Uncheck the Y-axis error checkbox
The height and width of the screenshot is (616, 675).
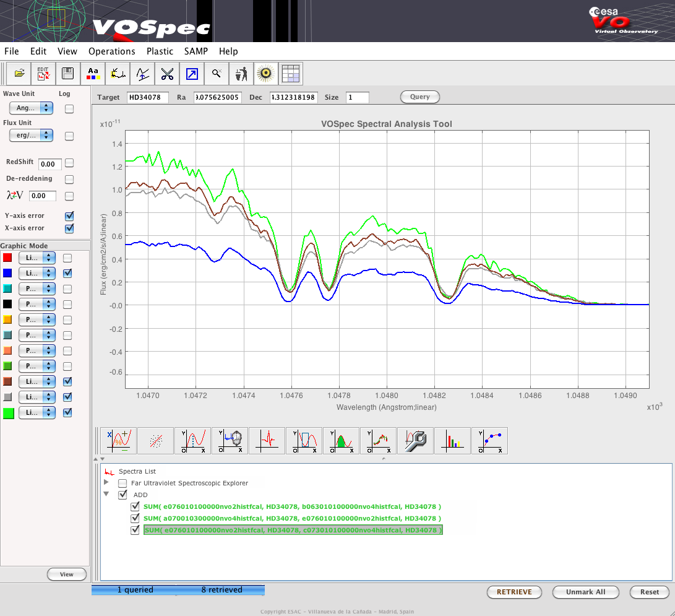point(69,216)
